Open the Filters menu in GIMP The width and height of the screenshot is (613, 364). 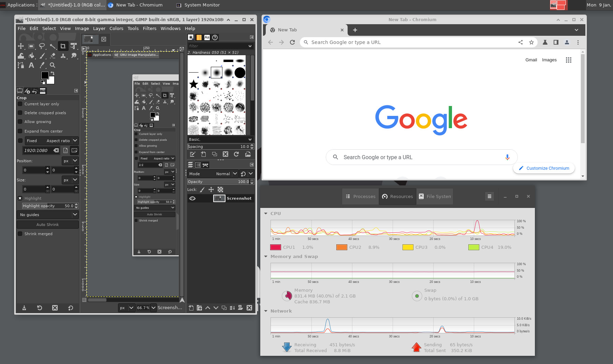click(149, 28)
